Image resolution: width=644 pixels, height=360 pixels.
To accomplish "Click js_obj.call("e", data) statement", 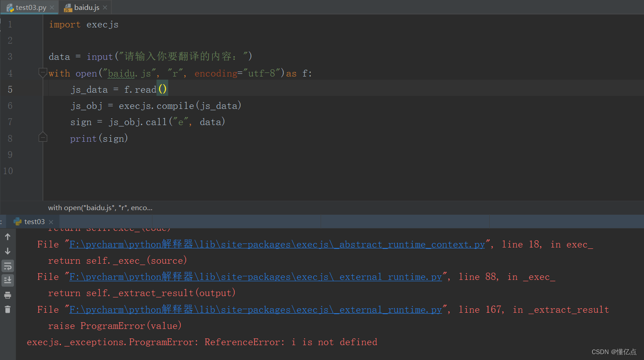I will tap(167, 122).
